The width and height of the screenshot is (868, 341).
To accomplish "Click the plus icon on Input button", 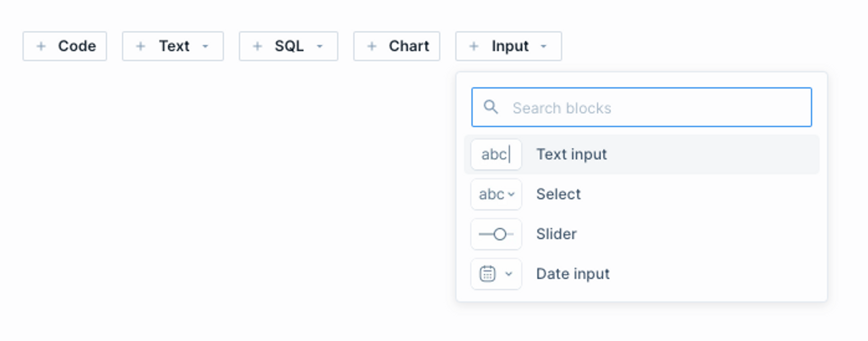I will (x=474, y=46).
